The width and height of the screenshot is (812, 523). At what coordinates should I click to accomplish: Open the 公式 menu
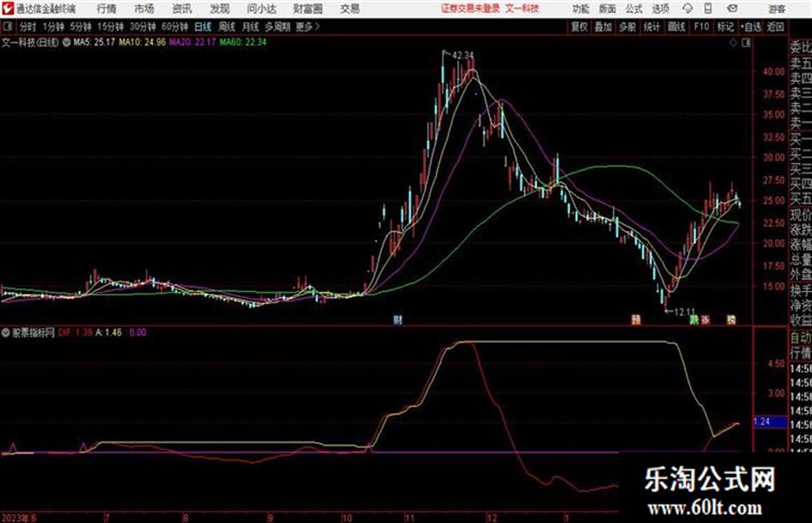coord(634,9)
